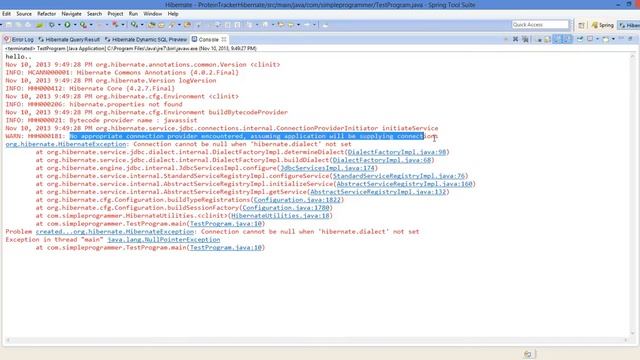
Task: Open JdbcServicesImpl.java:174 link
Action: tap(327, 168)
